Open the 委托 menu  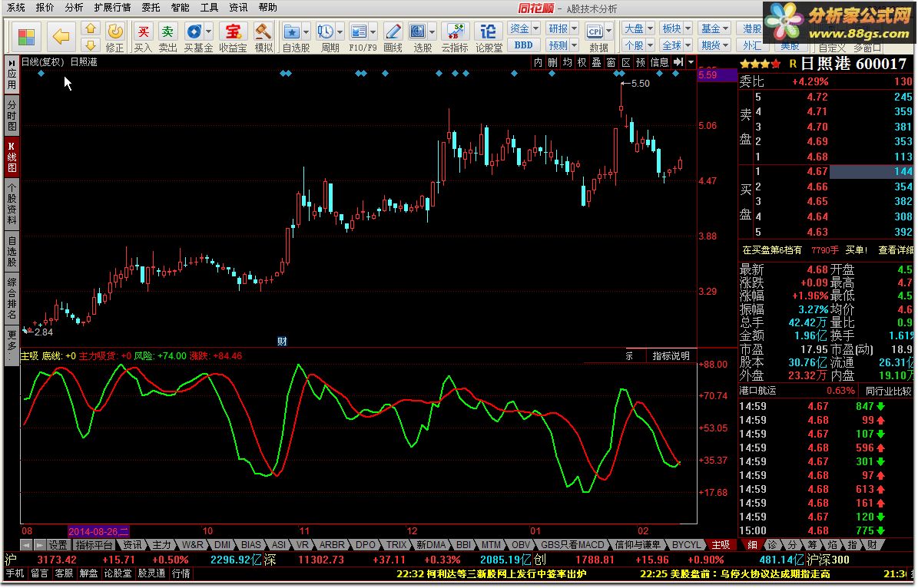coord(151,8)
